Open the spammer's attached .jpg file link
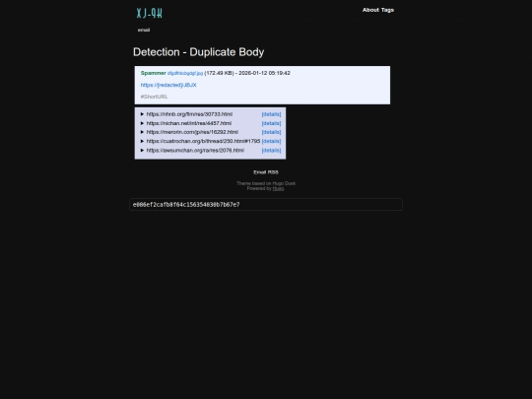 click(x=185, y=73)
